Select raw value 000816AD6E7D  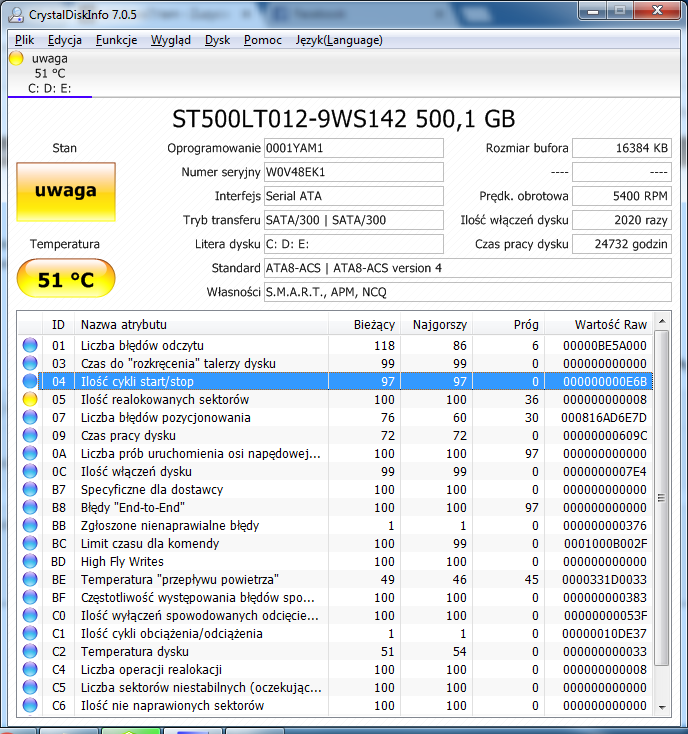click(x=604, y=418)
